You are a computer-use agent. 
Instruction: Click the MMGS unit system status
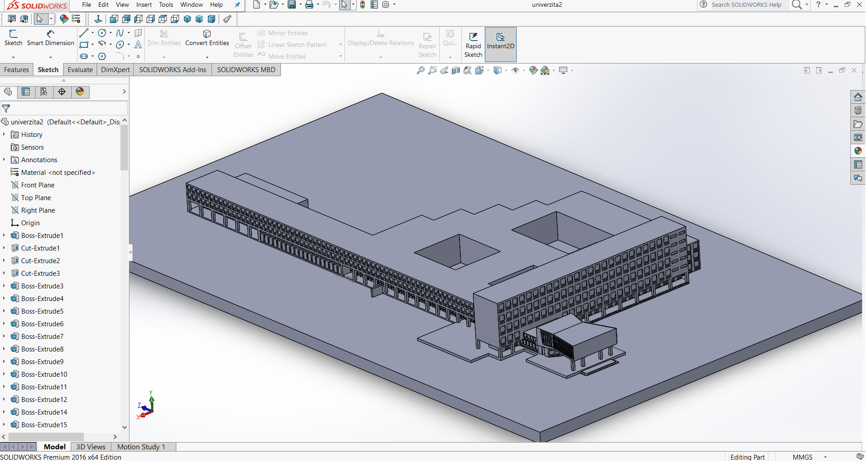803,456
